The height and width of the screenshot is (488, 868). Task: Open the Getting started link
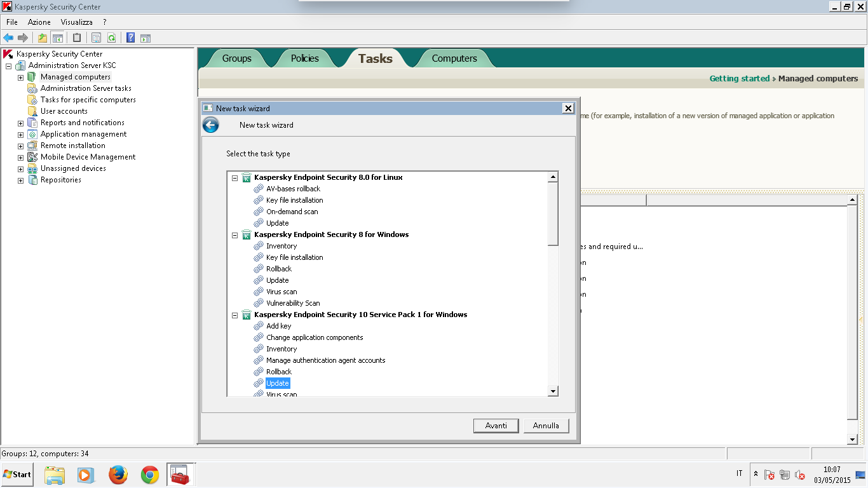click(x=739, y=79)
